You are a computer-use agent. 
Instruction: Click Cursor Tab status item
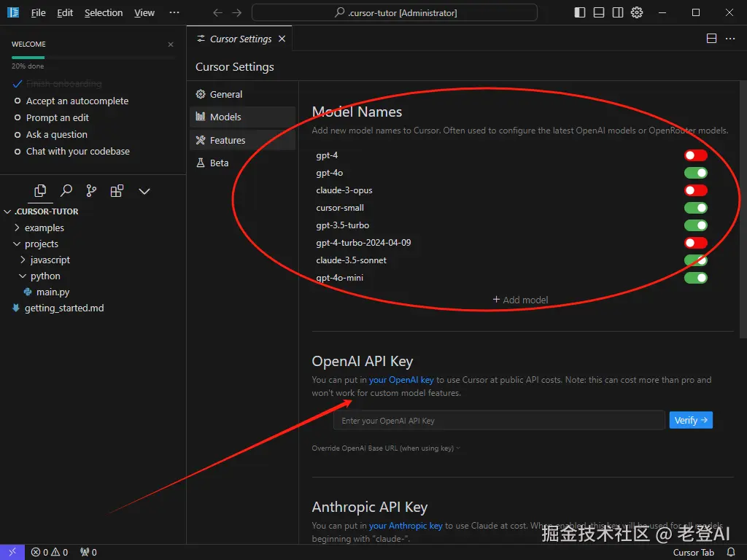point(693,553)
